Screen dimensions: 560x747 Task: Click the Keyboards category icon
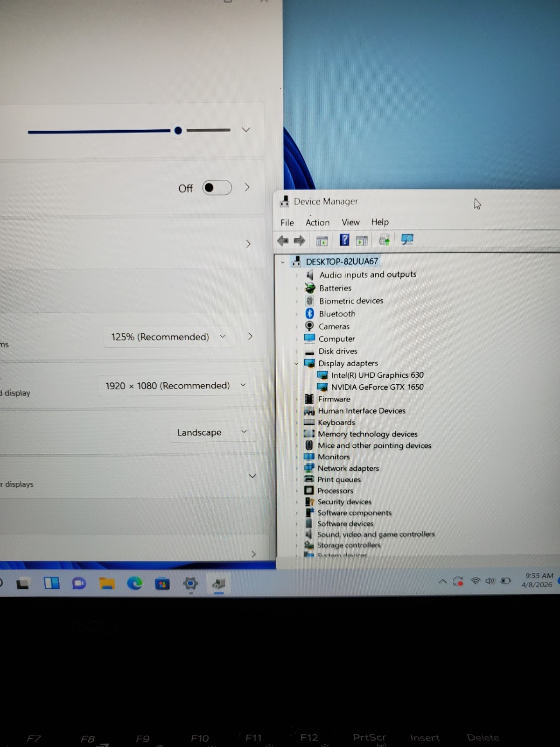point(309,422)
